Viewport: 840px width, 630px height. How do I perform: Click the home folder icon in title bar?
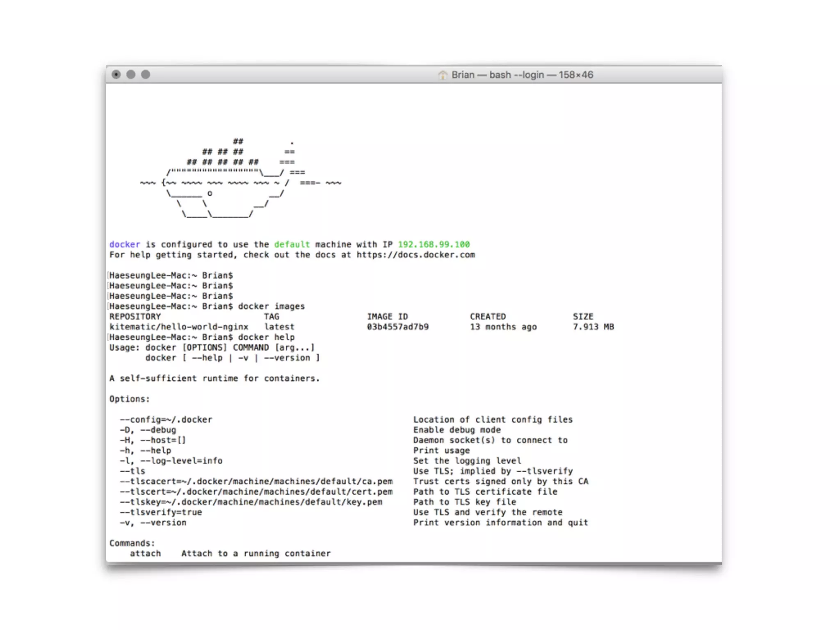pos(443,75)
